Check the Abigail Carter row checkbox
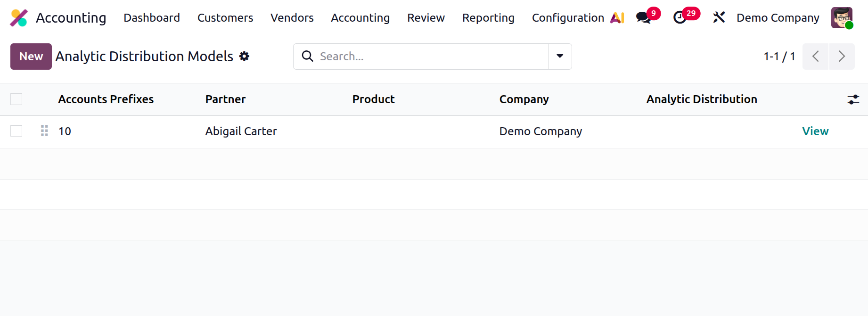Image resolution: width=868 pixels, height=316 pixels. [x=16, y=131]
